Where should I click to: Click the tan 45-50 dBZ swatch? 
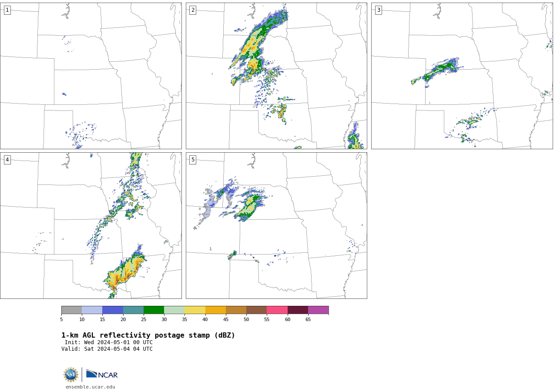(236, 310)
